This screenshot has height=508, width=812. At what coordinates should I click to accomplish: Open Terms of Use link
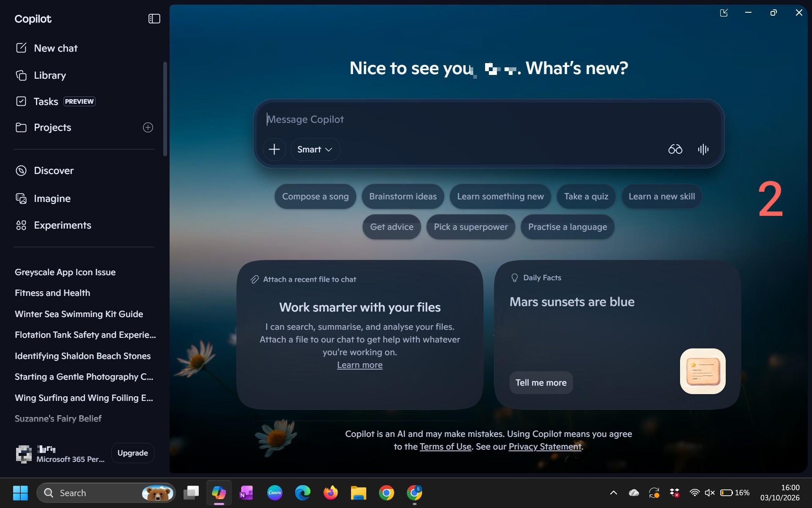click(445, 447)
